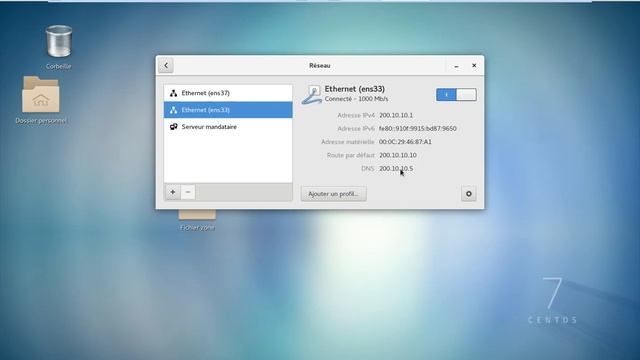Click Ethernet (ens33) heading in details

355,89
